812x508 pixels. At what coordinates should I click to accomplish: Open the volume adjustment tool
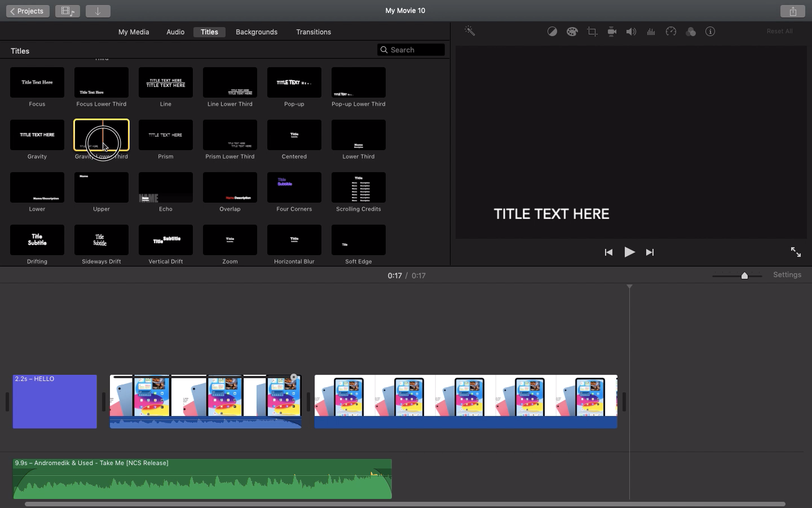632,32
